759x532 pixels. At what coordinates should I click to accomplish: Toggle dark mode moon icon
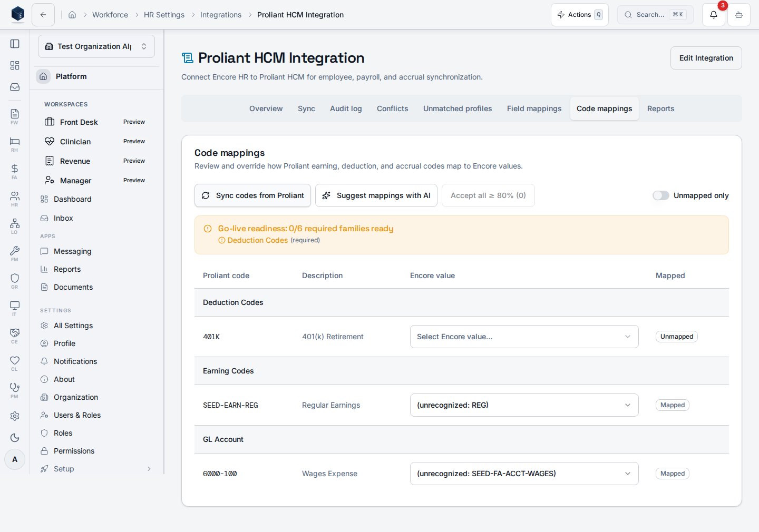pyautogui.click(x=15, y=438)
